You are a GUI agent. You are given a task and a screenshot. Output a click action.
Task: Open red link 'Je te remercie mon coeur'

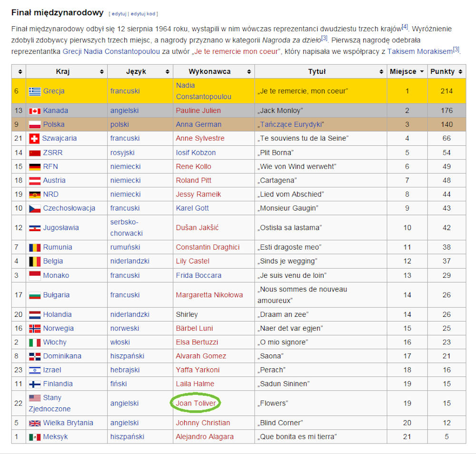click(236, 51)
